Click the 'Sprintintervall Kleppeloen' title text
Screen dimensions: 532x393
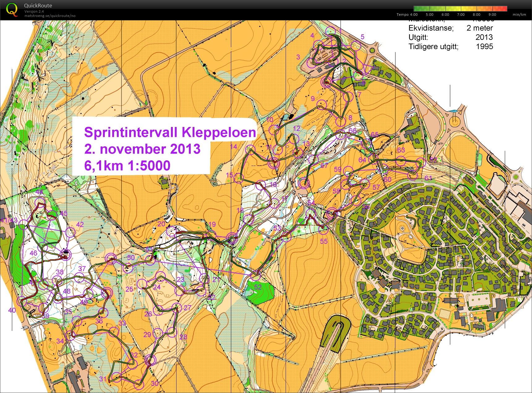click(170, 132)
